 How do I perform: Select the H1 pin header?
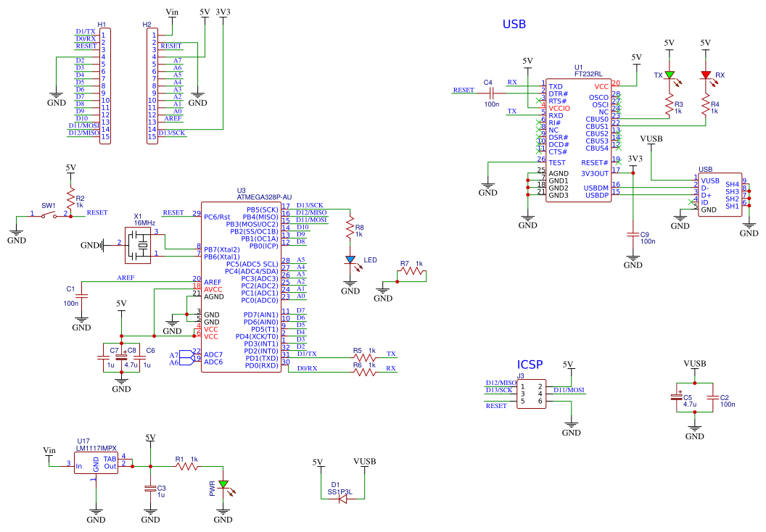tap(105, 86)
